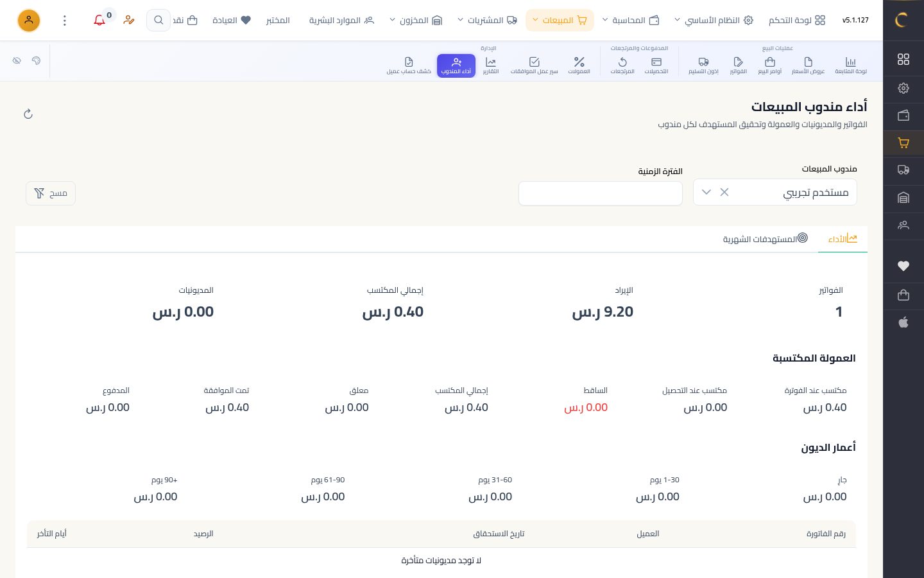The image size is (924, 578).
Task: Open the user avatar profile menu
Action: click(x=29, y=21)
